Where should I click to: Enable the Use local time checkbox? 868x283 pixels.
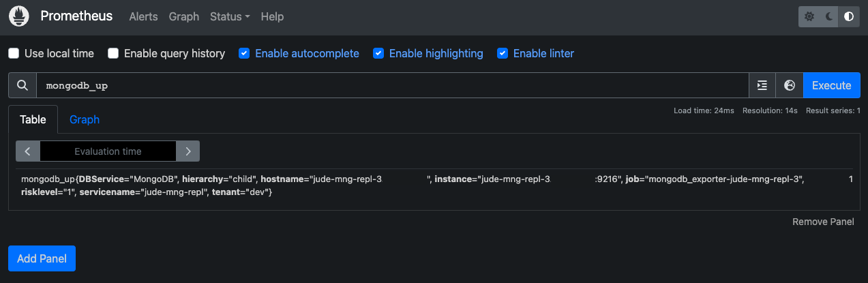tap(14, 53)
